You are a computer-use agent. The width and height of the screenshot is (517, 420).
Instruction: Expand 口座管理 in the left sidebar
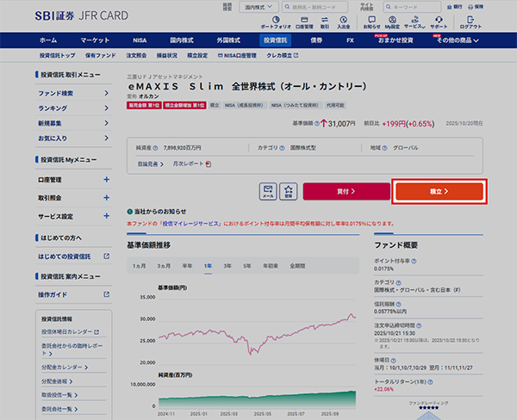pyautogui.click(x=106, y=180)
